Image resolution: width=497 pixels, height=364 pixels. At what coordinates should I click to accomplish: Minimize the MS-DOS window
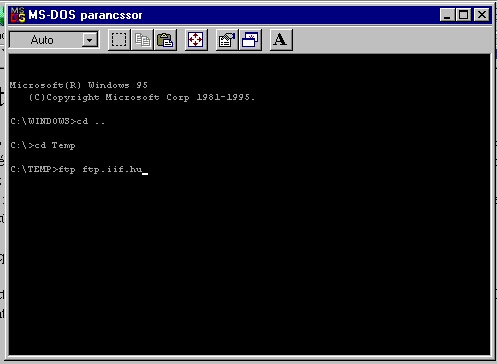pyautogui.click(x=447, y=15)
